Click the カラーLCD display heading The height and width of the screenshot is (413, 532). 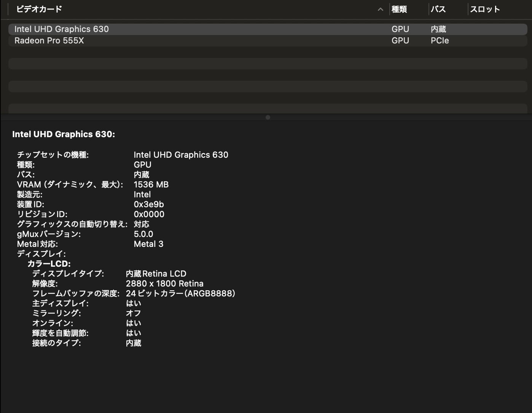[x=49, y=264]
